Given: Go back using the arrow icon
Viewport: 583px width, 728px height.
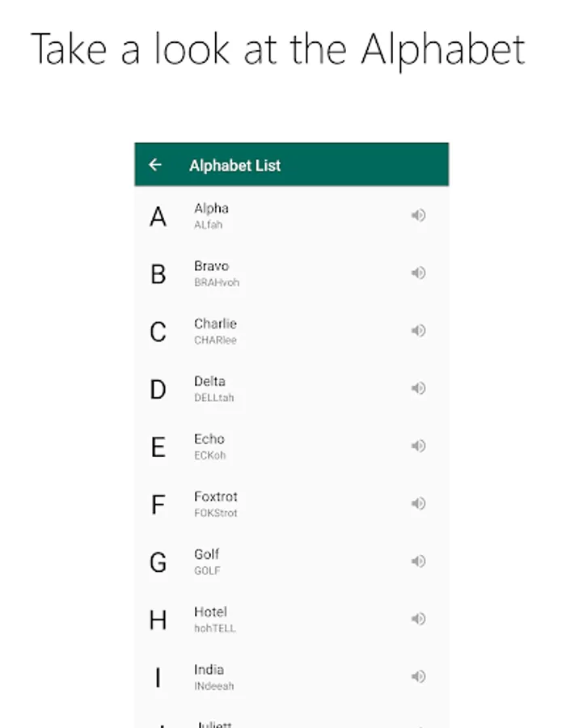Looking at the screenshot, I should tap(155, 165).
